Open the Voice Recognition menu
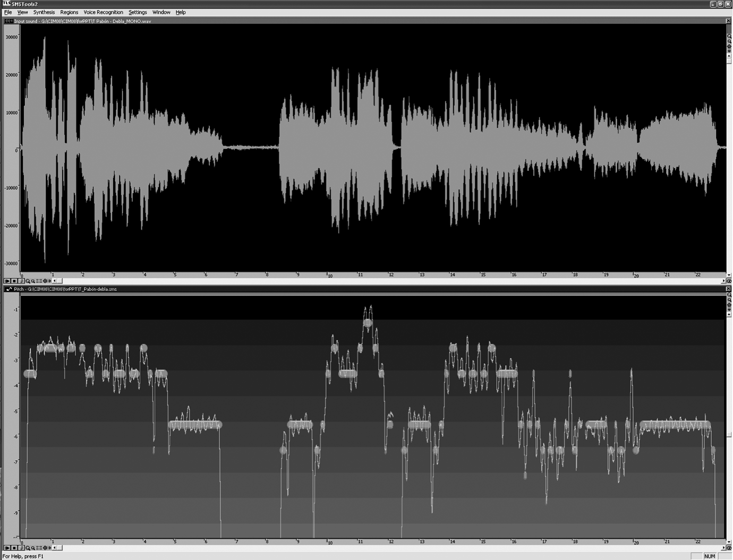 click(x=103, y=12)
